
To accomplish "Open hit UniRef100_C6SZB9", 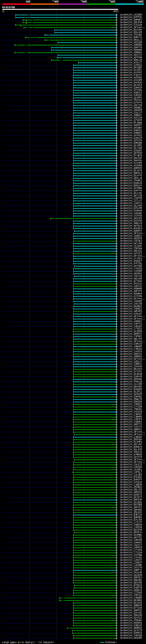I will (131, 15).
